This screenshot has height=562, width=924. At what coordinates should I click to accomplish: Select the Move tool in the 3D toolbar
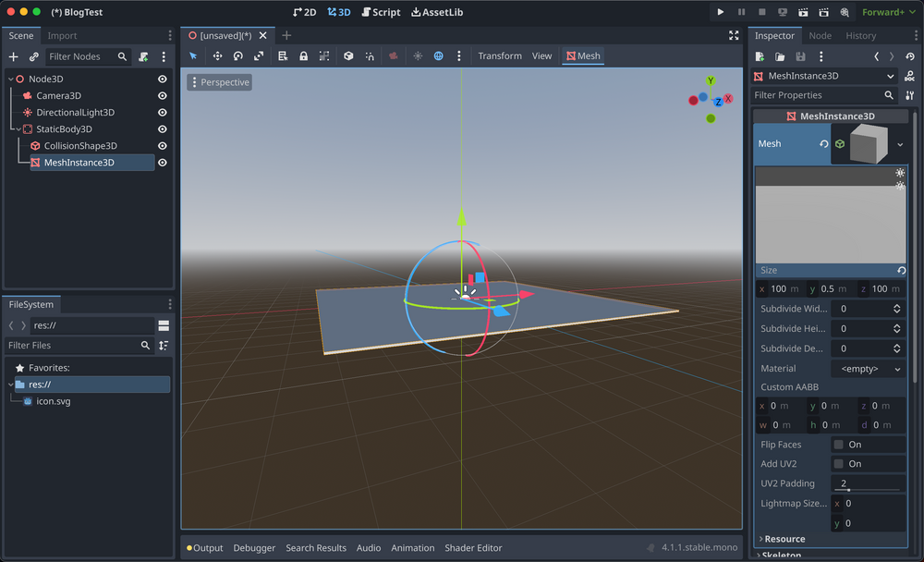tap(217, 55)
